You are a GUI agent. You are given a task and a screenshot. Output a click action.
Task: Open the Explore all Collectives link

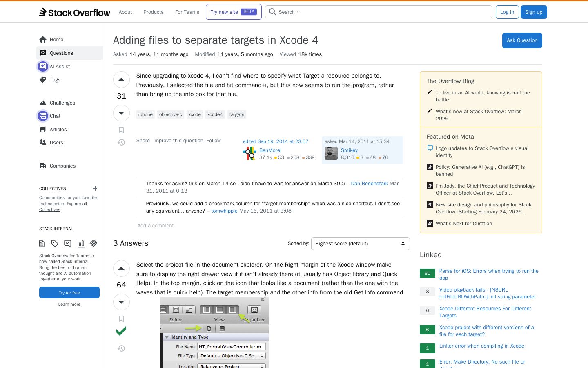(x=63, y=206)
